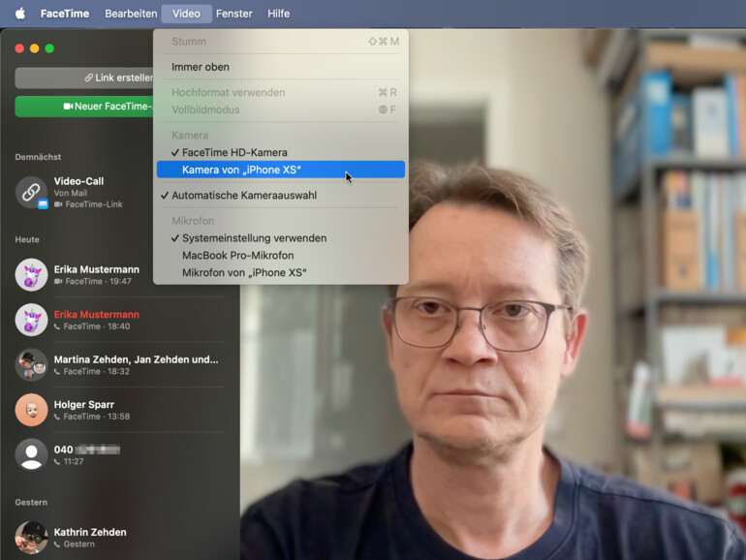Image resolution: width=746 pixels, height=560 pixels.
Task: Close the FaceTime window with red button
Action: [19, 48]
